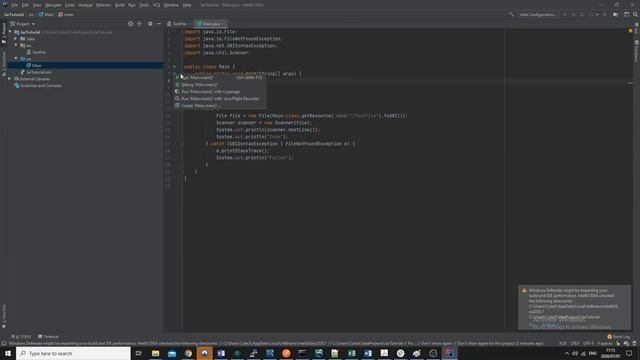The image size is (640, 360).
Task: Select Run 'Main.main()' in popup menu
Action: click(x=220, y=78)
